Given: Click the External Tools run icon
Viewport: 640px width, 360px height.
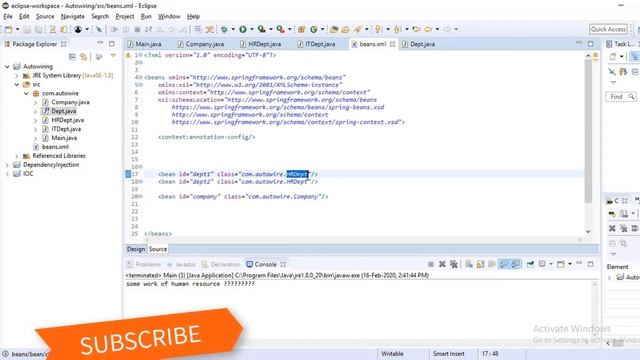Looking at the screenshot, I should (280, 29).
